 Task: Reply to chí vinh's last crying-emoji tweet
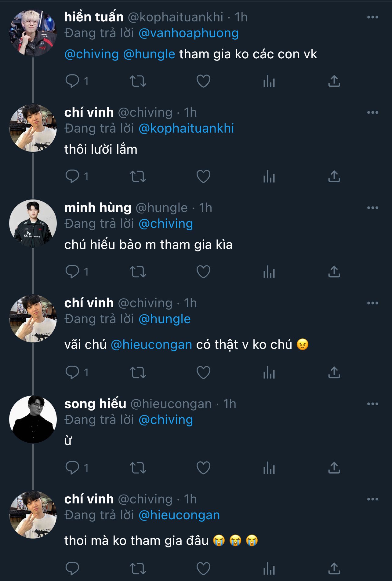click(72, 569)
